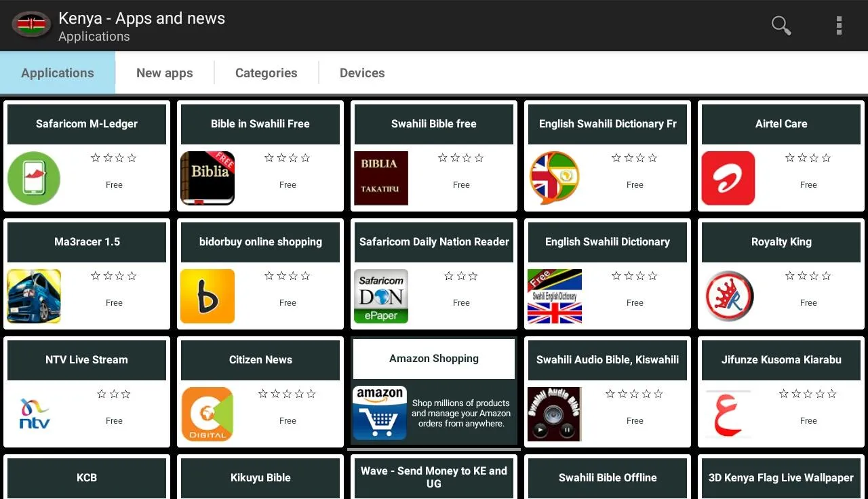868x499 pixels.
Task: Open the Swahili English Dictionary flags icon
Action: (x=555, y=296)
